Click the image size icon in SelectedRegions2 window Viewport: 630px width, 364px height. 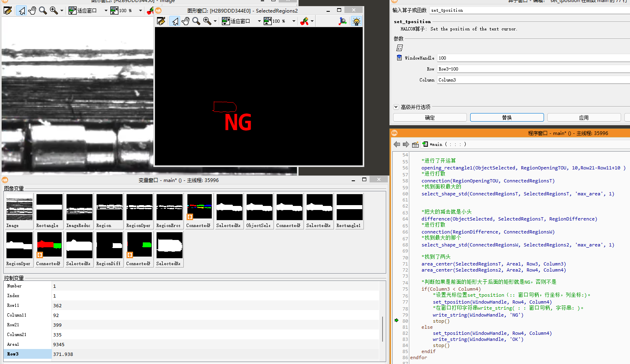[268, 21]
